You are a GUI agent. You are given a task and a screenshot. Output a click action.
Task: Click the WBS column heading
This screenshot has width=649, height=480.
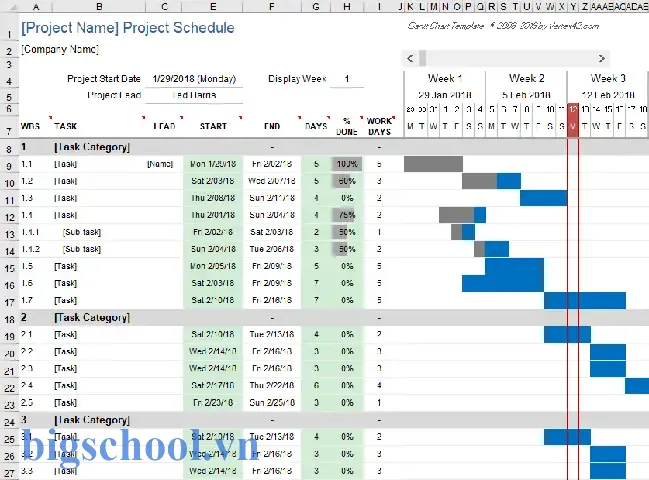click(30, 126)
